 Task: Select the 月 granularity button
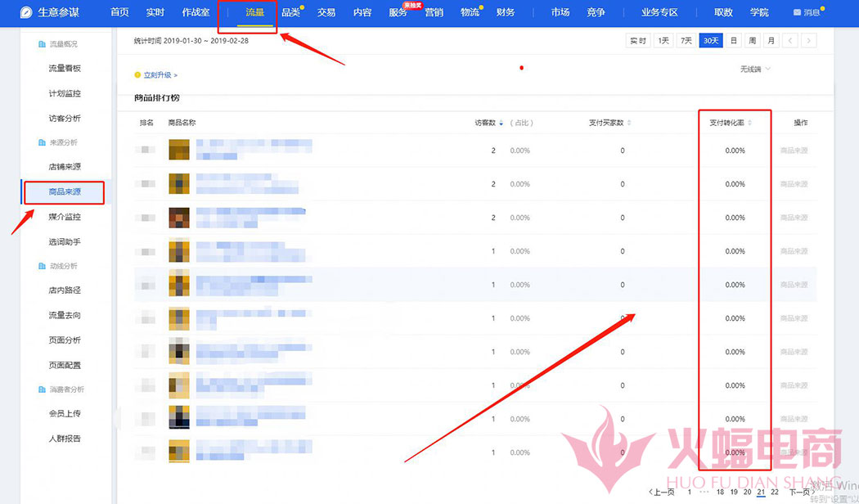click(771, 41)
